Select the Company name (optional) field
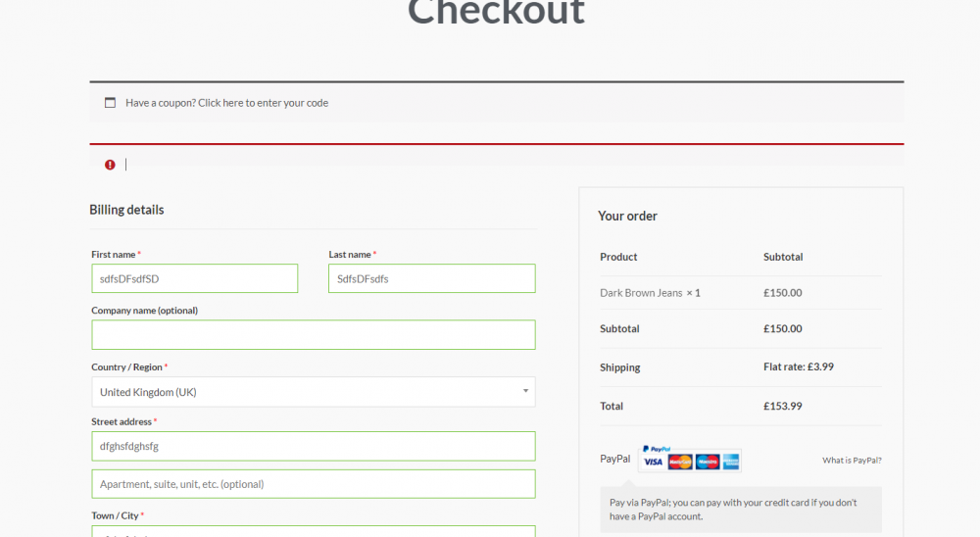The width and height of the screenshot is (980, 537). tap(314, 335)
